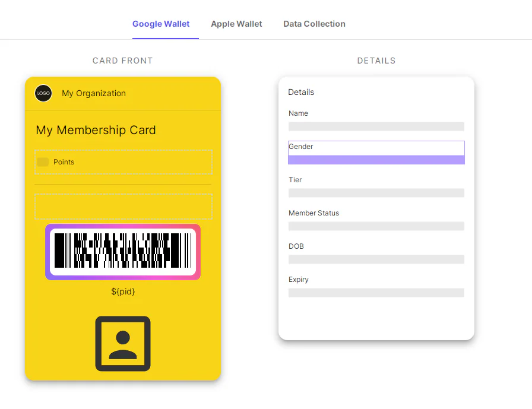532x409 pixels.
Task: Select the empty dashed field below Points
Action: 123,207
